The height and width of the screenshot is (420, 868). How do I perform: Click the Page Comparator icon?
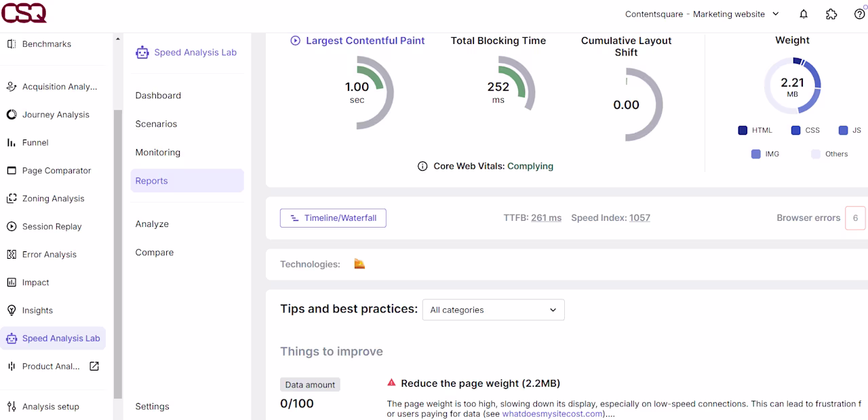[x=12, y=171]
